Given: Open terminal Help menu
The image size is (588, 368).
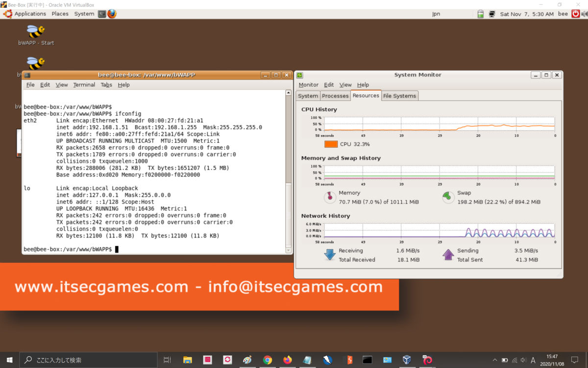Looking at the screenshot, I should point(124,85).
